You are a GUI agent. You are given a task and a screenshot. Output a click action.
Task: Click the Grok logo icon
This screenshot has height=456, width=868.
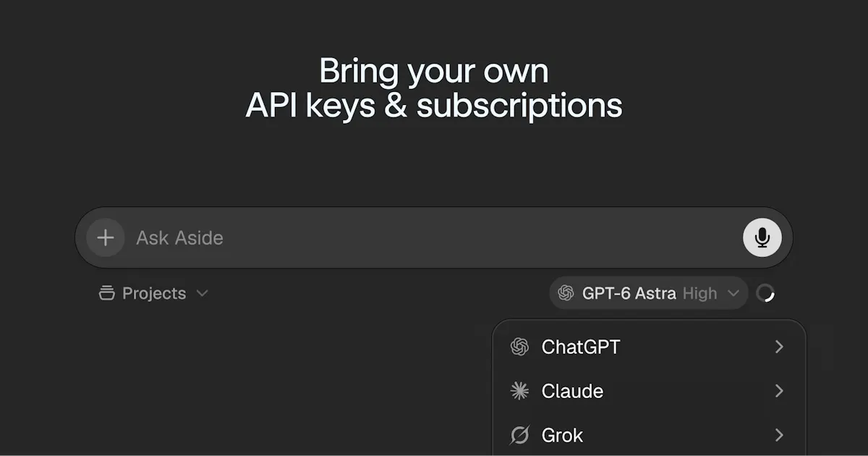point(519,435)
